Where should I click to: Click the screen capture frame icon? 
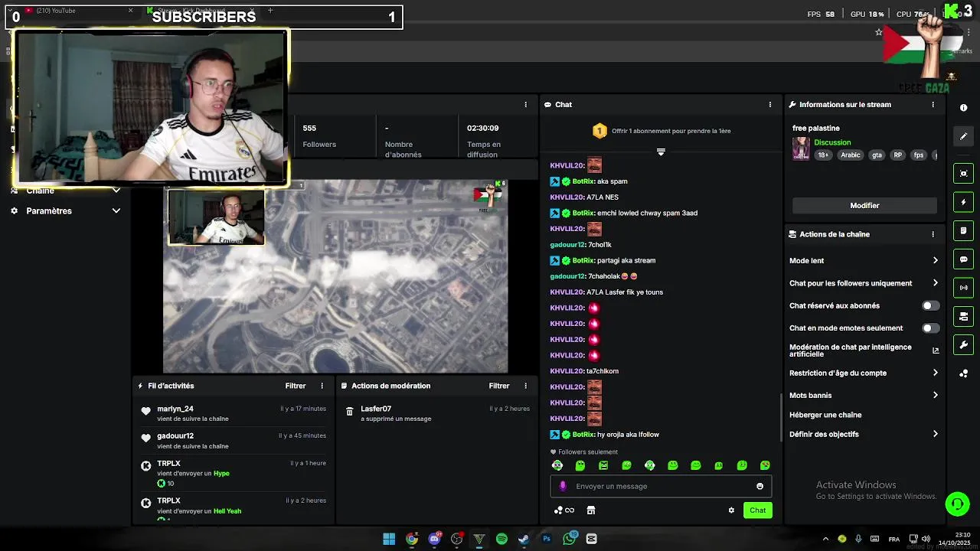(963, 174)
